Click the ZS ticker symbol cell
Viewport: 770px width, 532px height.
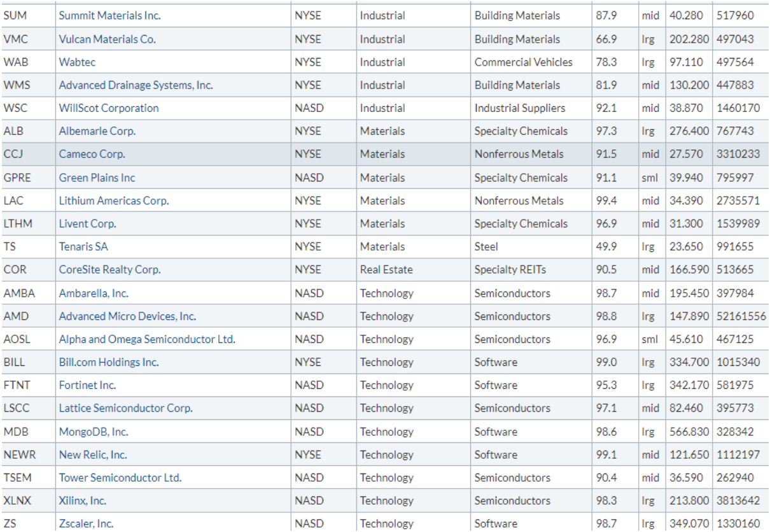coord(10,524)
